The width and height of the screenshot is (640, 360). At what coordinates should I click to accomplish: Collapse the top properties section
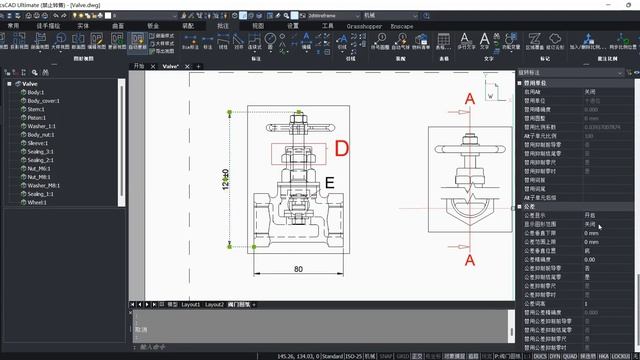point(520,83)
